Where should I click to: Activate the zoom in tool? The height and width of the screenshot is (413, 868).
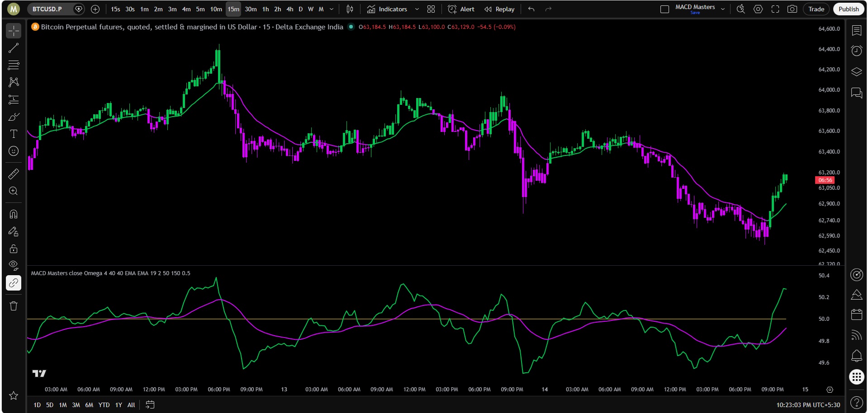tap(14, 191)
